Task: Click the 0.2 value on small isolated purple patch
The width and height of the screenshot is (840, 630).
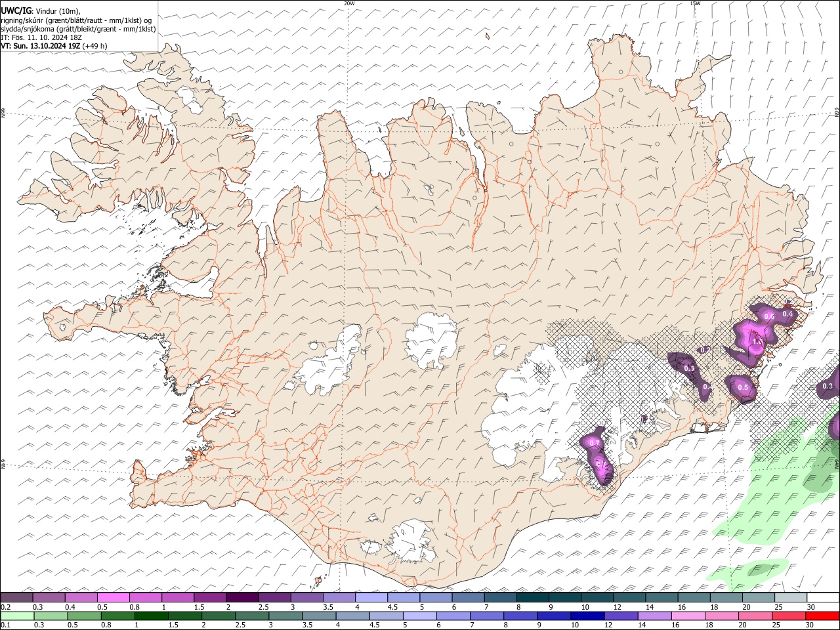Action: tap(705, 350)
